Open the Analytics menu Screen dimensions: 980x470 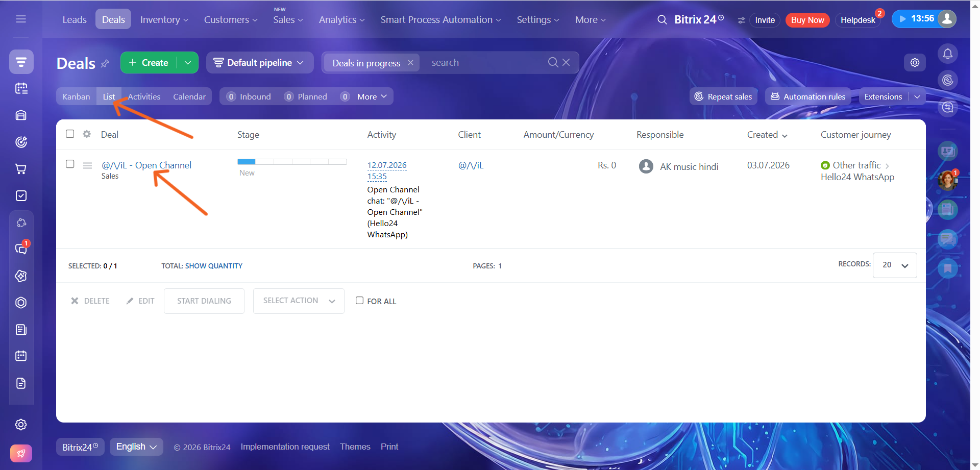coord(342,19)
